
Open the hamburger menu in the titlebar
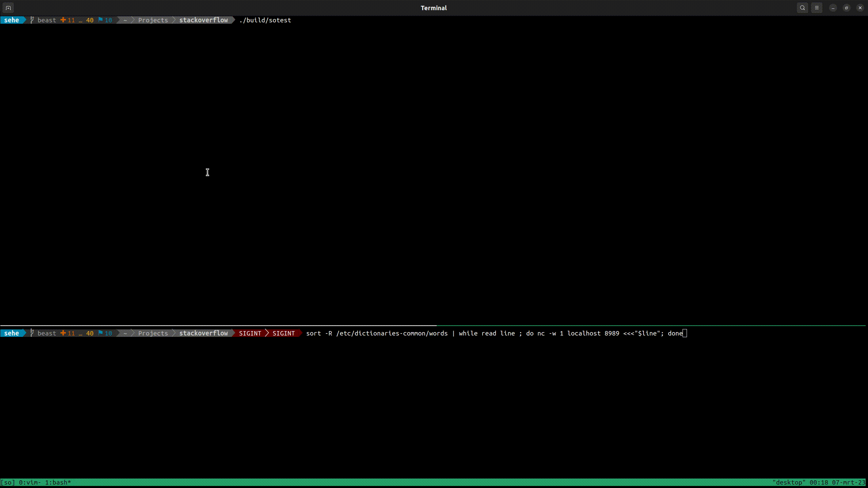(817, 7)
